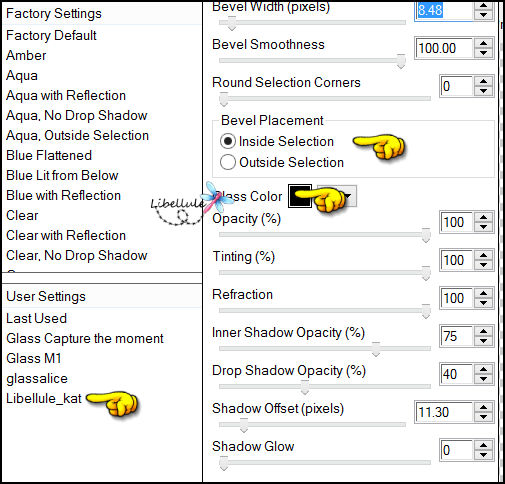This screenshot has height=484, width=505.
Task: Apply the Last Used user setting
Action: pos(36,319)
